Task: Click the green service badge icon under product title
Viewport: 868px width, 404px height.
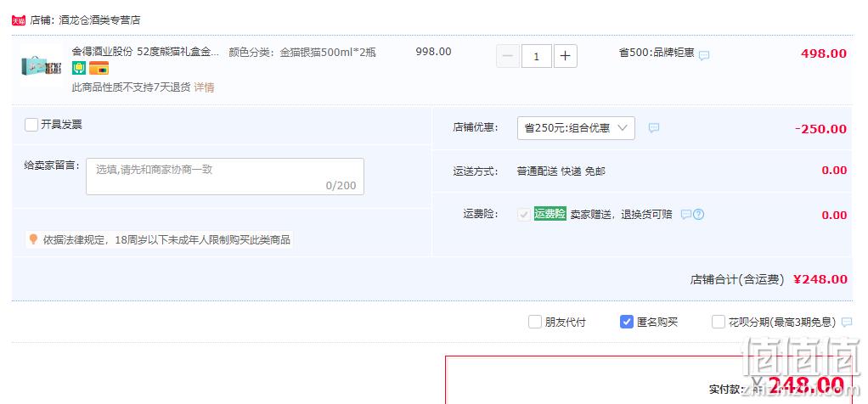Action: tap(78, 68)
